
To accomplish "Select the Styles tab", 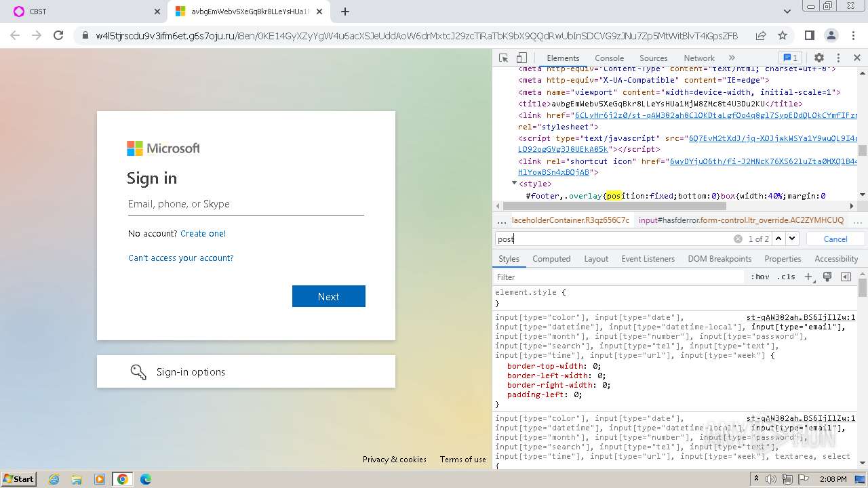I will point(509,259).
